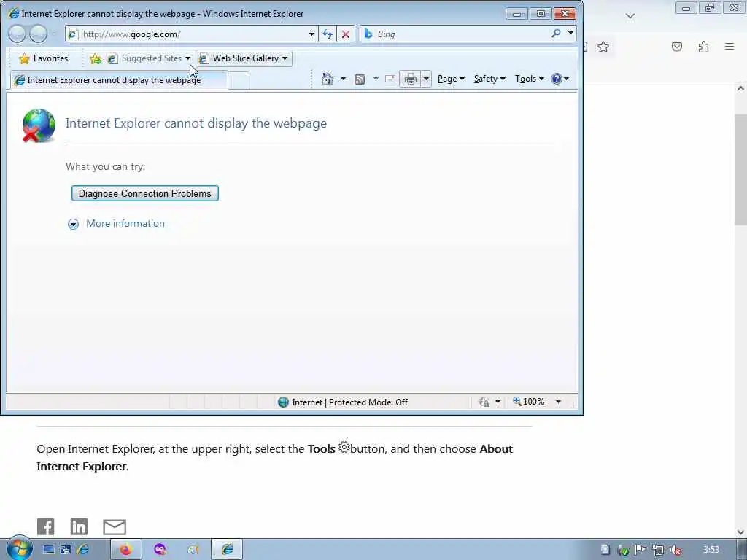Open the search provider dropdown arrow
The height and width of the screenshot is (560, 747).
coord(570,34)
